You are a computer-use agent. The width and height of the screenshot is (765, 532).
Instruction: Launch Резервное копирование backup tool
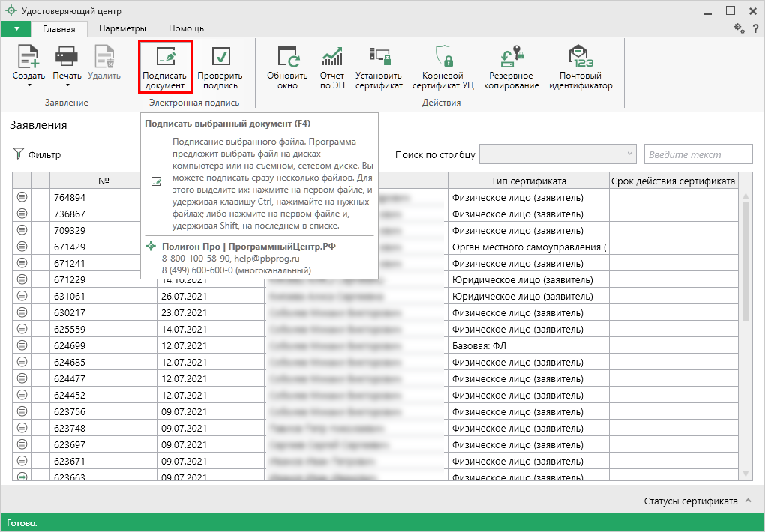click(511, 58)
